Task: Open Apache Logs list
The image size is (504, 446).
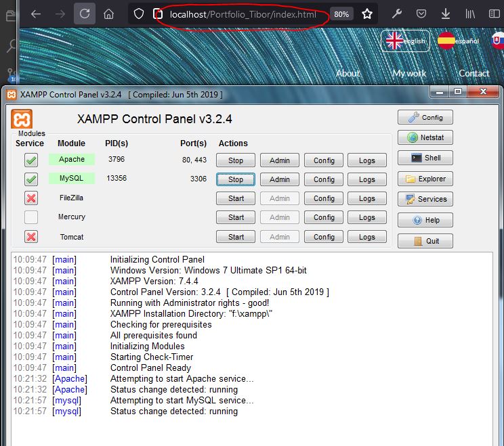Action: (x=367, y=160)
